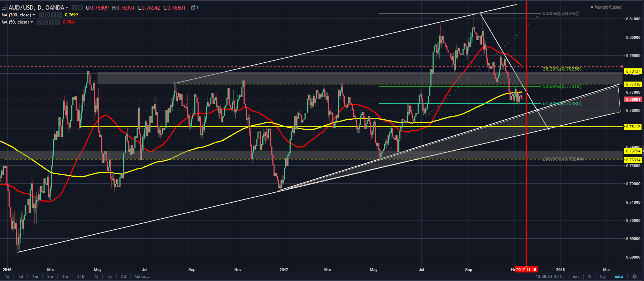Select the 5y time range
The height and width of the screenshot is (281, 644).
(x=109, y=276)
